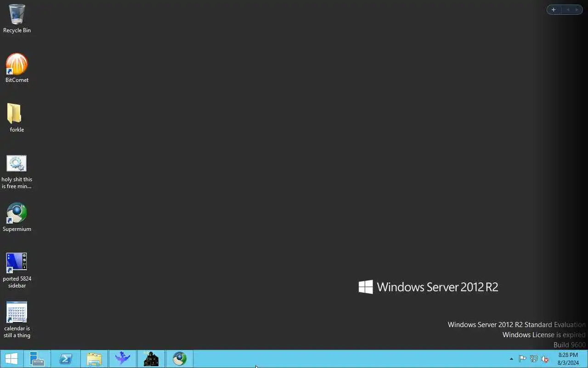Select the BitComet shortcut icon
This screenshot has height=368, width=588.
[x=17, y=68]
